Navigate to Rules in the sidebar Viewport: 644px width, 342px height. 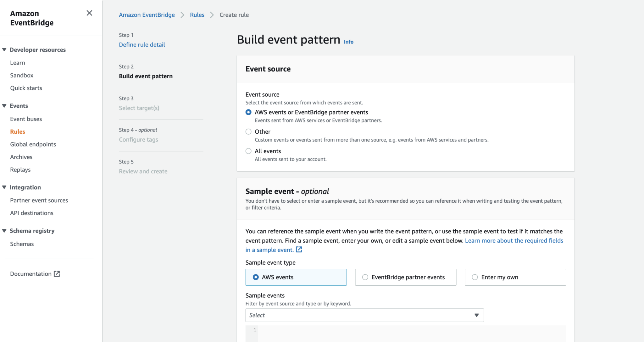(18, 131)
